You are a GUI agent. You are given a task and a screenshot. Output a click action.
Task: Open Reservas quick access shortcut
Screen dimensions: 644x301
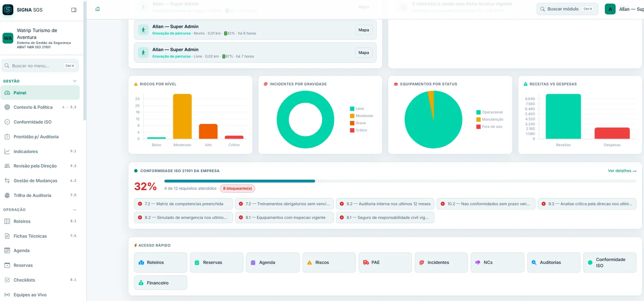tap(217, 262)
